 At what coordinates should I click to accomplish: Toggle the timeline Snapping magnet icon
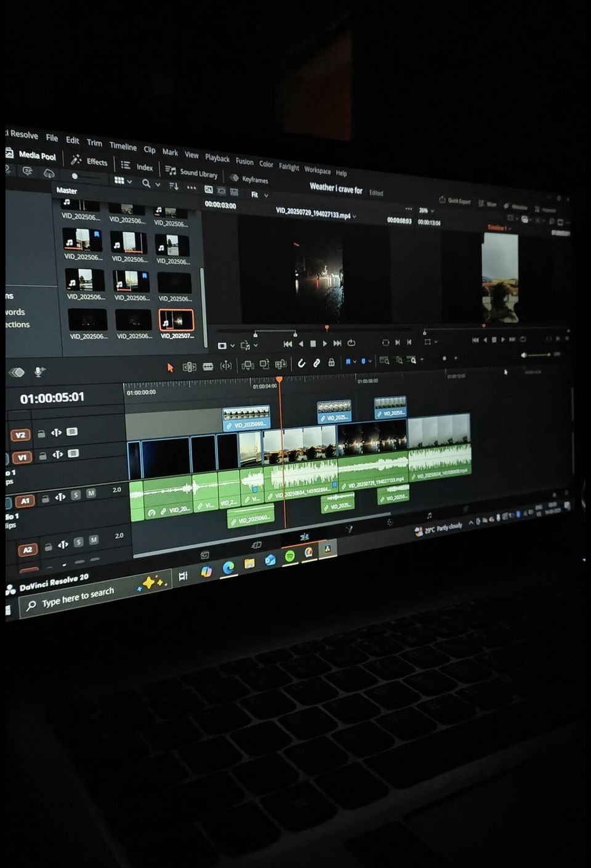[302, 363]
